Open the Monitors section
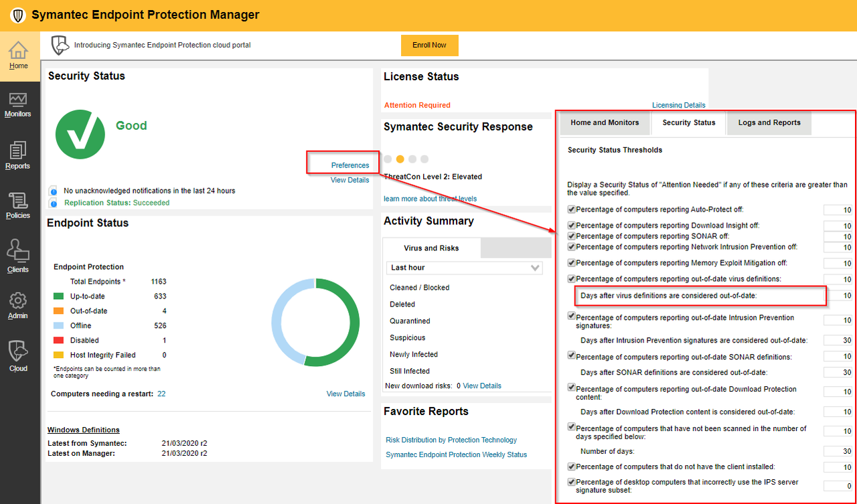Screen dimensions: 857x504 (18, 105)
